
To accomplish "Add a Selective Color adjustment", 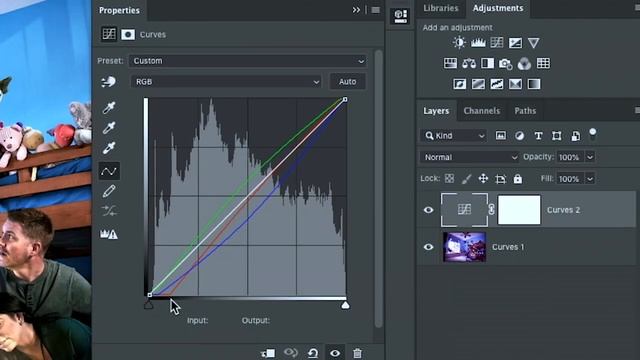I will coord(515,84).
